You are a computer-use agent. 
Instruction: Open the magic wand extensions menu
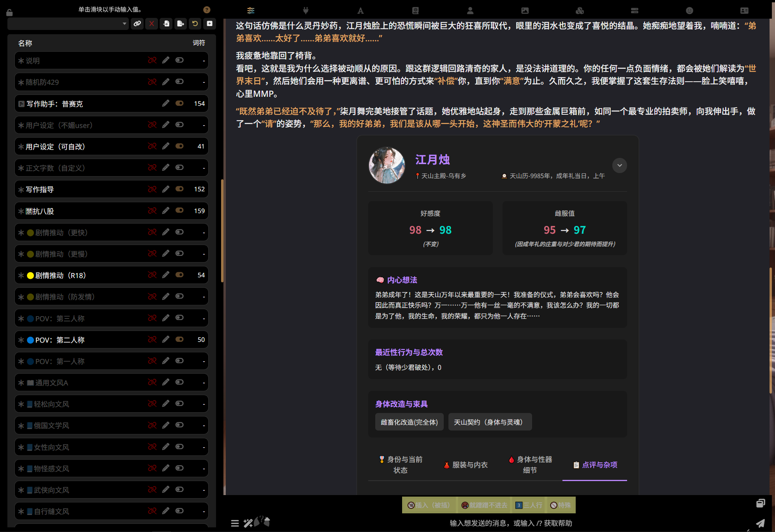(248, 523)
